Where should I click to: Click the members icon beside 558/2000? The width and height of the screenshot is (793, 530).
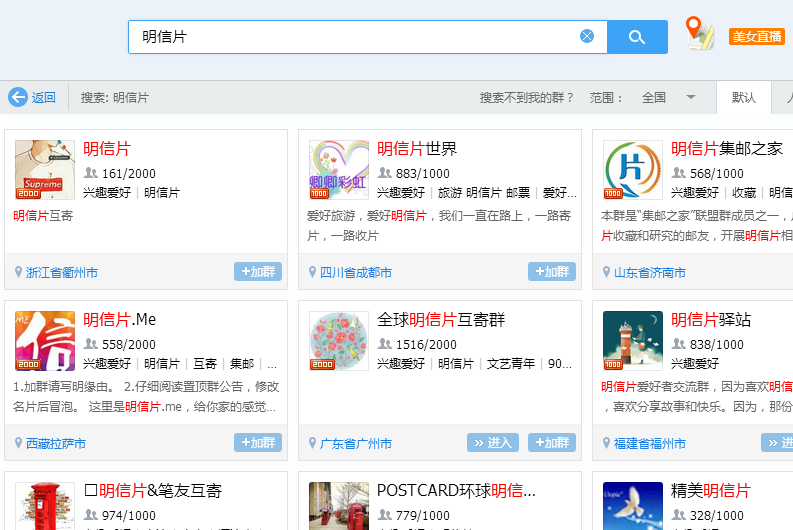[x=91, y=344]
